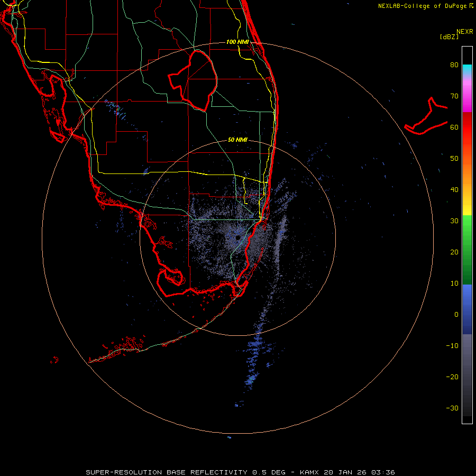Click the Lake Okeechobee outline
The image size is (476, 476).
pos(193,80)
